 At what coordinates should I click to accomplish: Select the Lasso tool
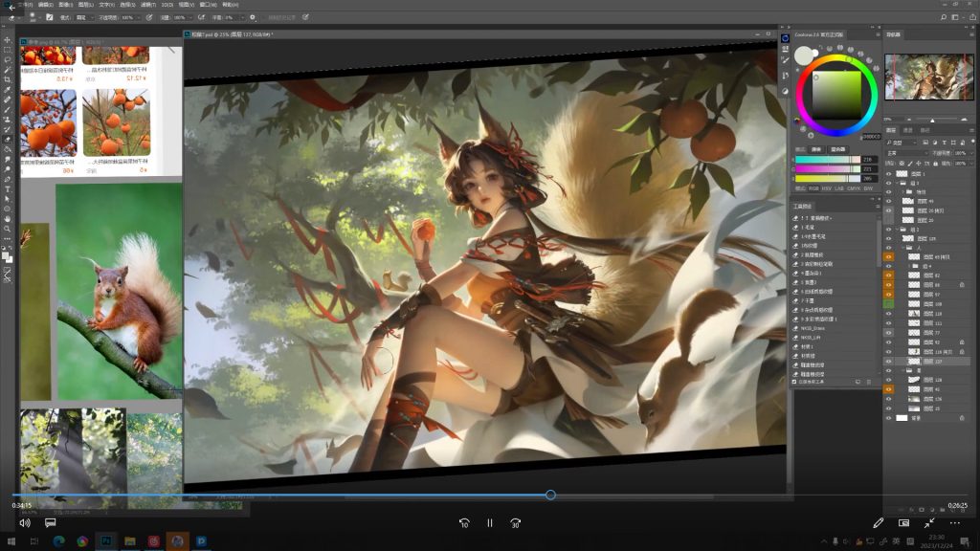[x=8, y=59]
